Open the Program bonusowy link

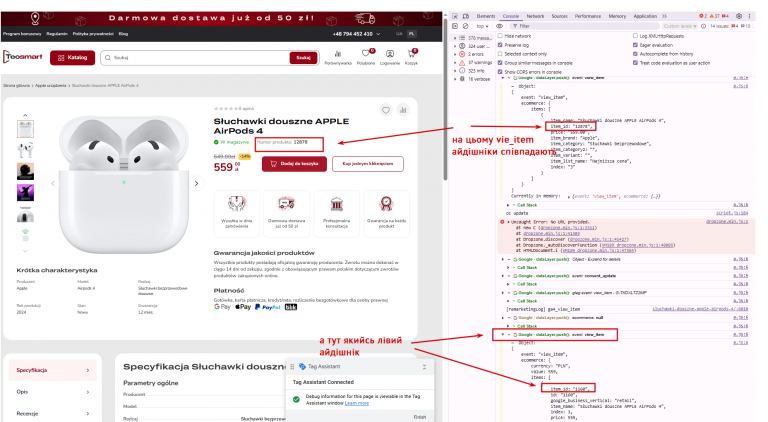pos(22,34)
